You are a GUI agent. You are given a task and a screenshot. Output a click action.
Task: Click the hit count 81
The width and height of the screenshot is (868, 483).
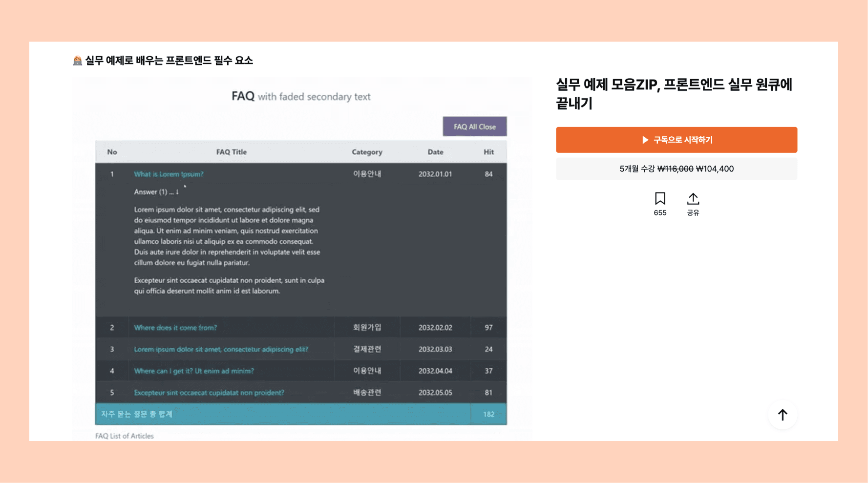[x=488, y=393]
